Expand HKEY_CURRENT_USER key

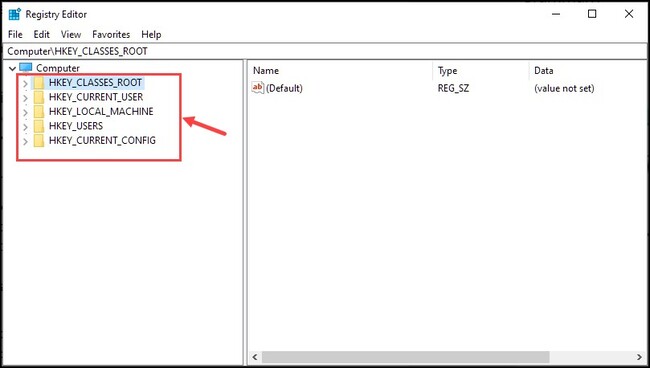point(25,98)
